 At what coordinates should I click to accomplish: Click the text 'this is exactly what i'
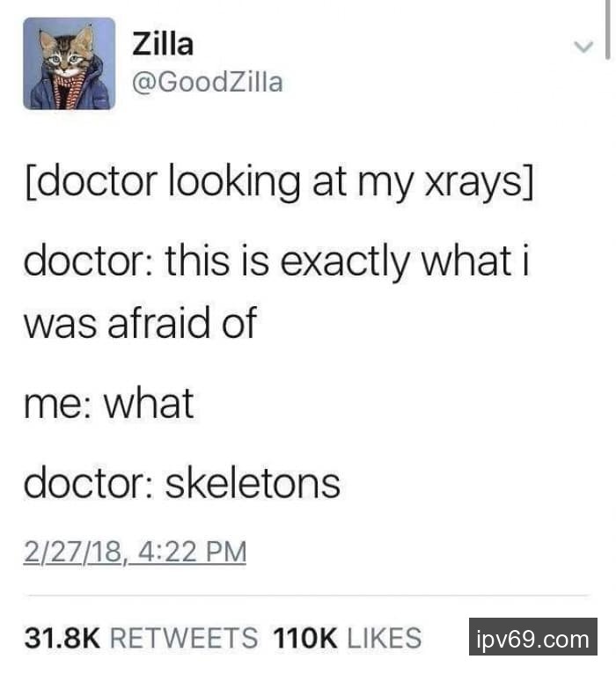point(348,260)
